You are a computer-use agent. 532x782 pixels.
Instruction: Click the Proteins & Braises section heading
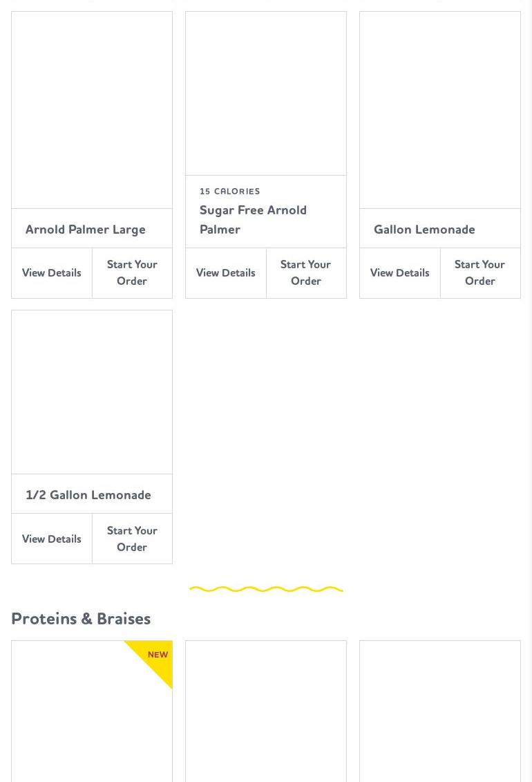[81, 619]
